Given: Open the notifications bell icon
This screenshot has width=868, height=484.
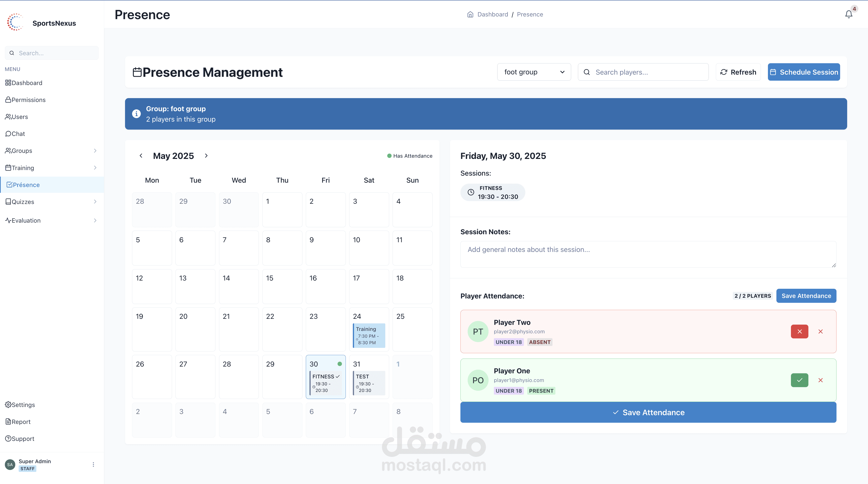Looking at the screenshot, I should (x=848, y=14).
